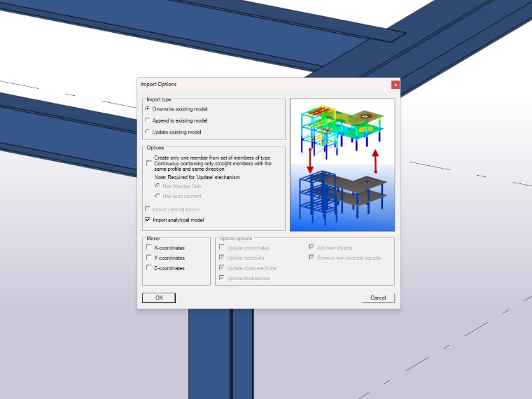Choose Append to existing model option

[147, 120]
